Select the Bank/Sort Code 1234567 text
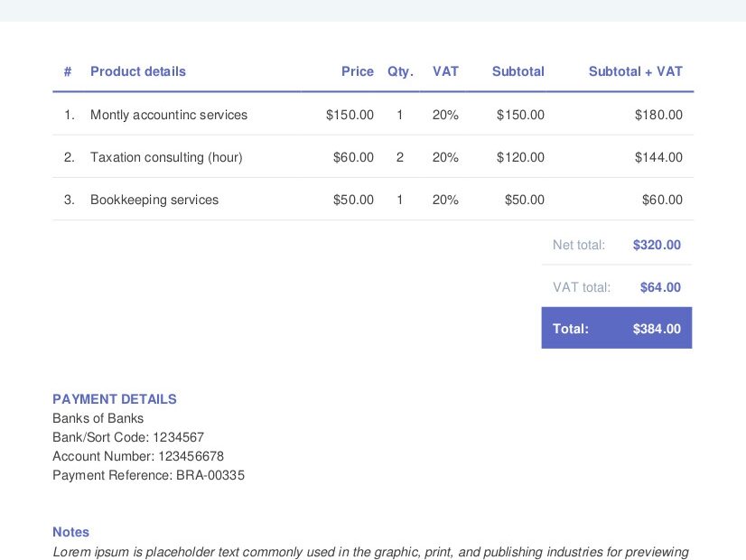746x560 pixels. coord(128,437)
